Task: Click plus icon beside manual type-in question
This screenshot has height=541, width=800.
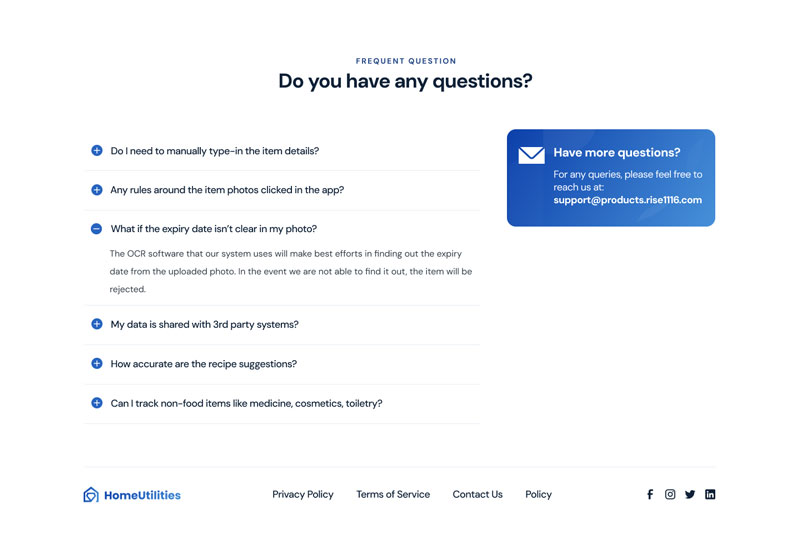Action: [x=97, y=151]
